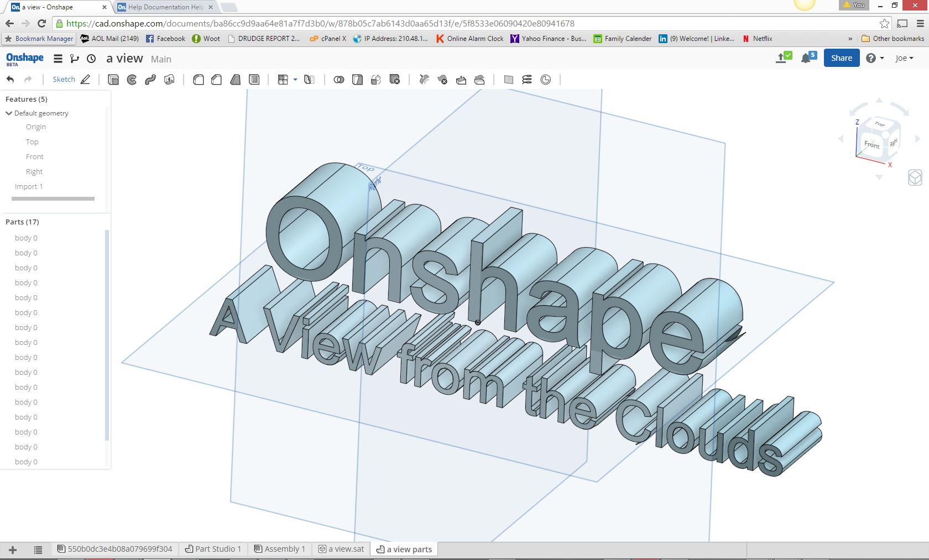Select the Sweep tool
Screen dimensions: 929x560
[x=150, y=80]
